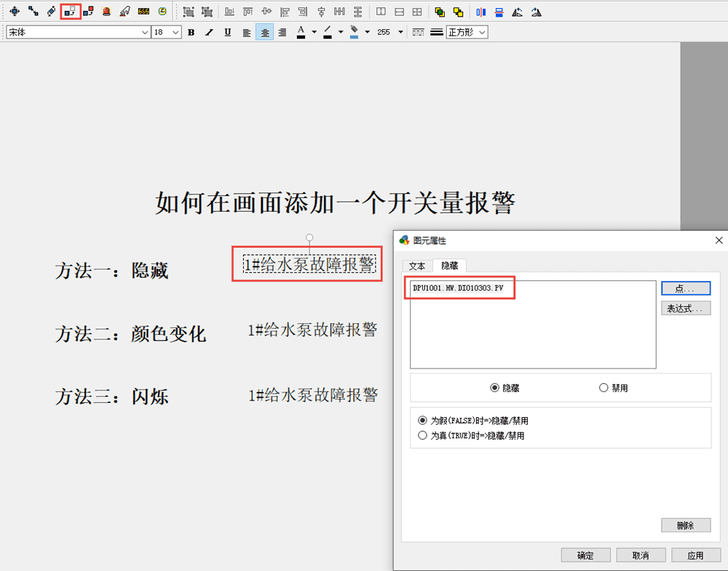Click the 删除 button
This screenshot has width=728, height=571.
coord(686,525)
